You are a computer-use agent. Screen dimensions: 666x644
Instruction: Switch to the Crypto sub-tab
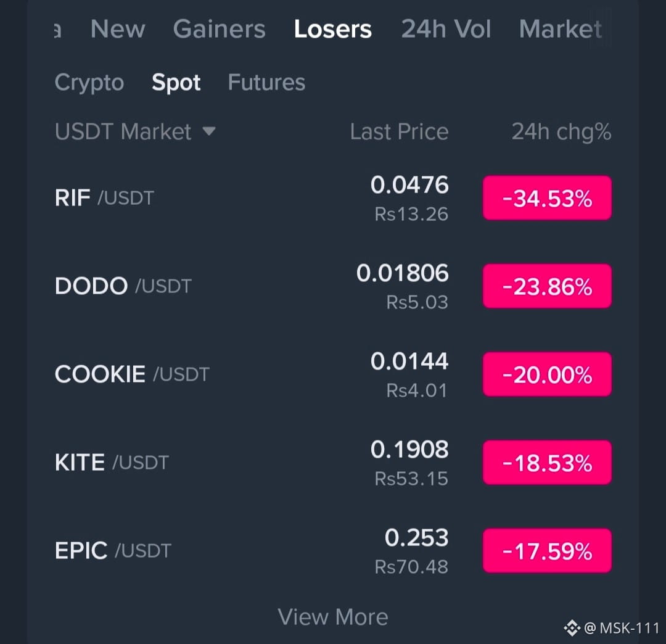89,83
